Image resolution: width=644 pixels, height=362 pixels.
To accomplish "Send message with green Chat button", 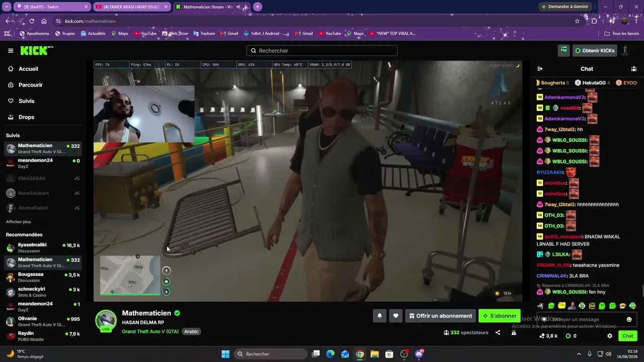I will pos(628,336).
